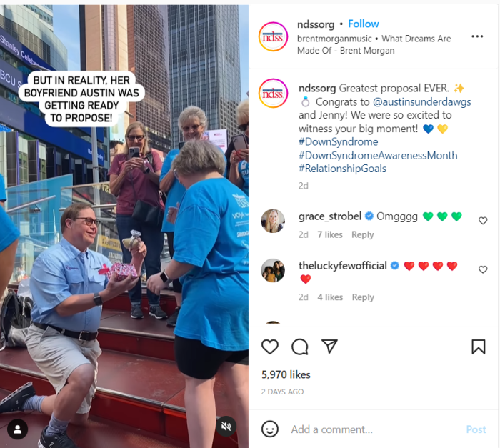
Task: Open the #RelationshipGoals hashtag
Action: (x=342, y=169)
